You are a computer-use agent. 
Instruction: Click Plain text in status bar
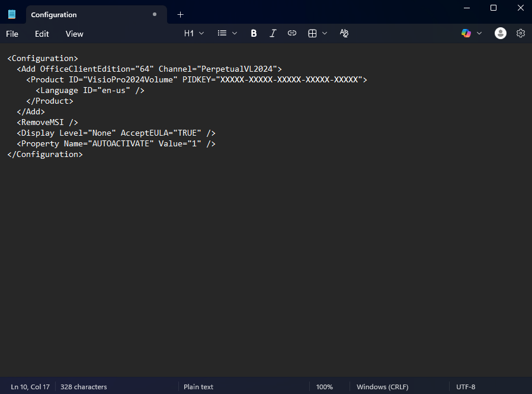coord(198,387)
